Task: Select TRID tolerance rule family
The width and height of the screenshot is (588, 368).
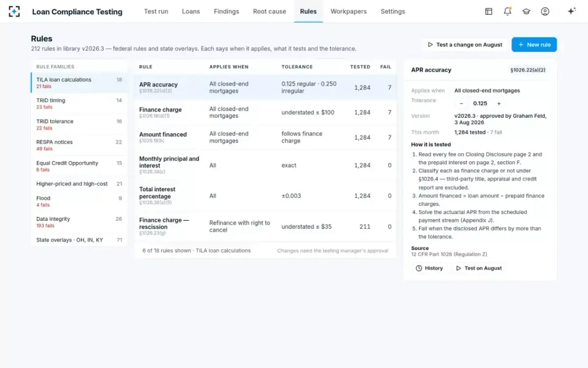Action: (79, 125)
